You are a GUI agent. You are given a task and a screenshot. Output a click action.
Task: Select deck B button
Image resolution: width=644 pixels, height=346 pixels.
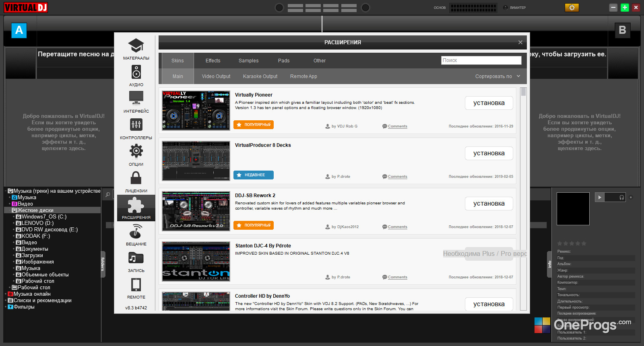coord(622,30)
